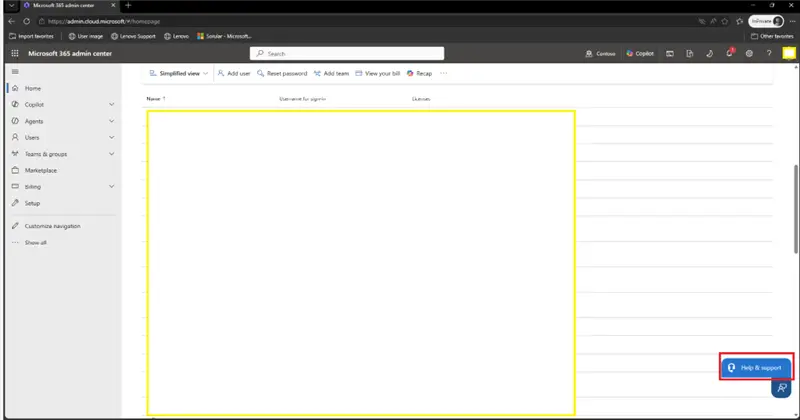Screen dimensions: 800x420
Task: Collapse the navigation menu hamburger icon
Action: [15, 71]
